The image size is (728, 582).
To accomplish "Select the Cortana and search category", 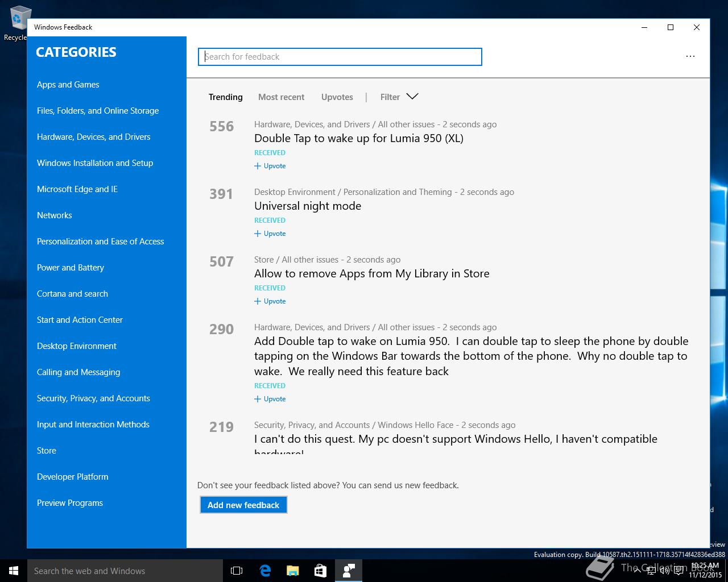I will [72, 294].
